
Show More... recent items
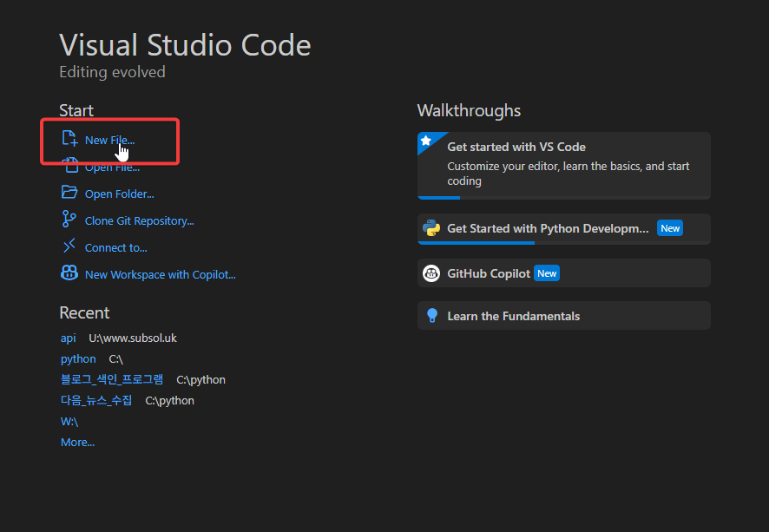(77, 443)
